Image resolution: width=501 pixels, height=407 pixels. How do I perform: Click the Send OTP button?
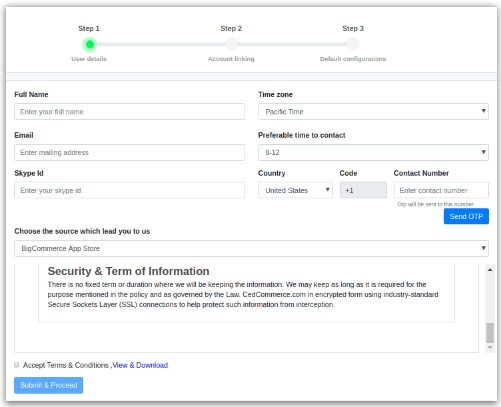(466, 216)
